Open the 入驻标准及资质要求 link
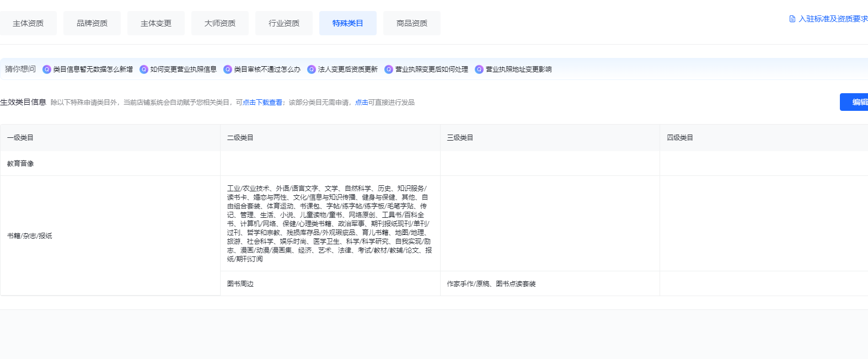The image size is (868, 359). (833, 19)
